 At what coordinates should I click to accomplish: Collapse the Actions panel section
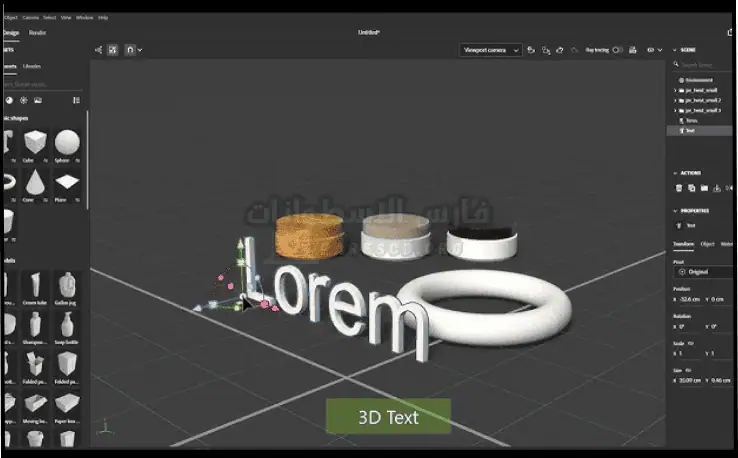click(x=675, y=172)
